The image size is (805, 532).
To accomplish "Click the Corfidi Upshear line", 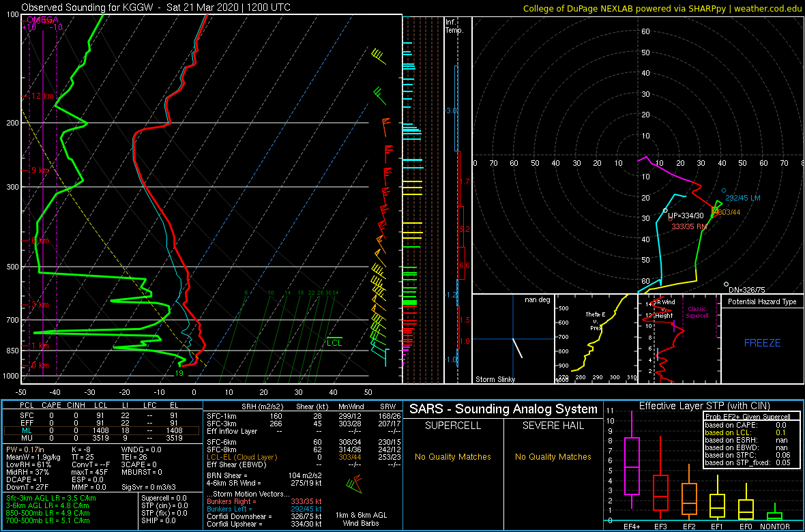I will click(265, 524).
